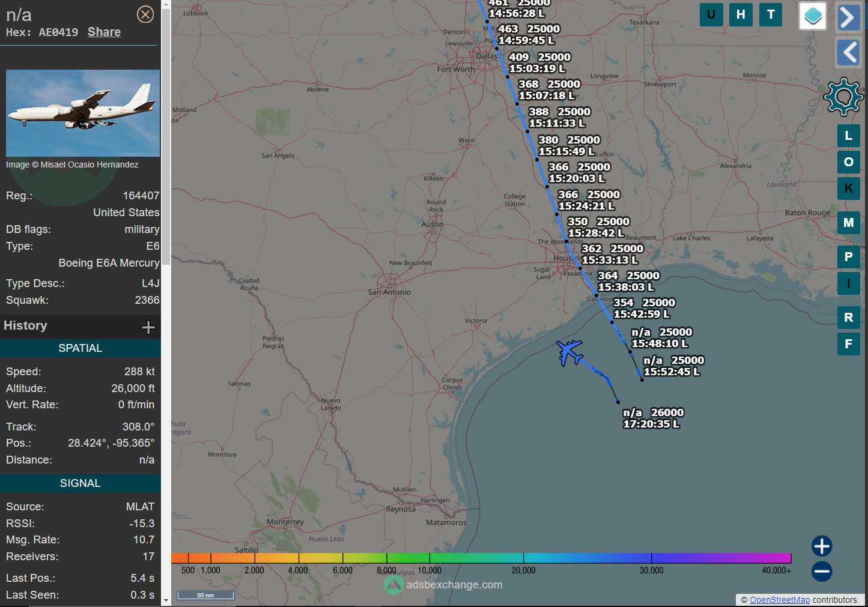Click Receivers value 17
This screenshot has height=607, width=868.
(148, 557)
